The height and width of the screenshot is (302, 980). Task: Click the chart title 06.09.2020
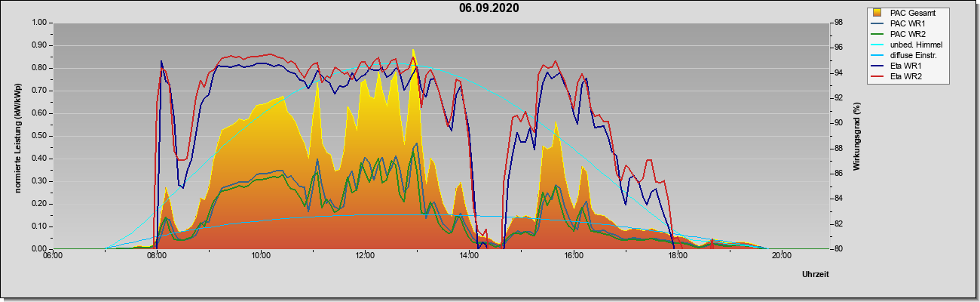[489, 8]
